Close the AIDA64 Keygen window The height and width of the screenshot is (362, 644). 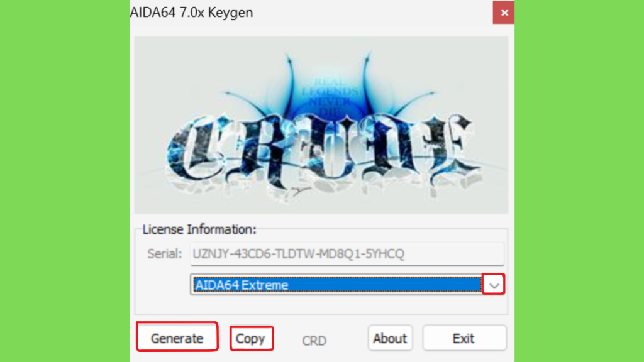point(504,13)
